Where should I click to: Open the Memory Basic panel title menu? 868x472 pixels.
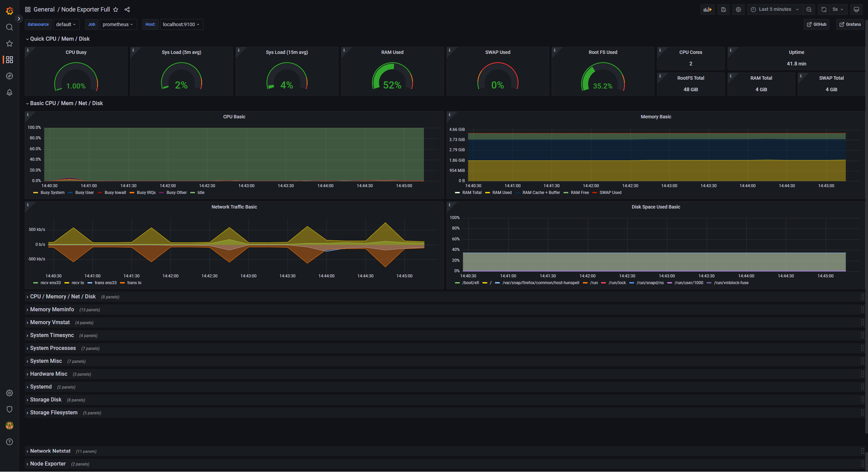656,117
